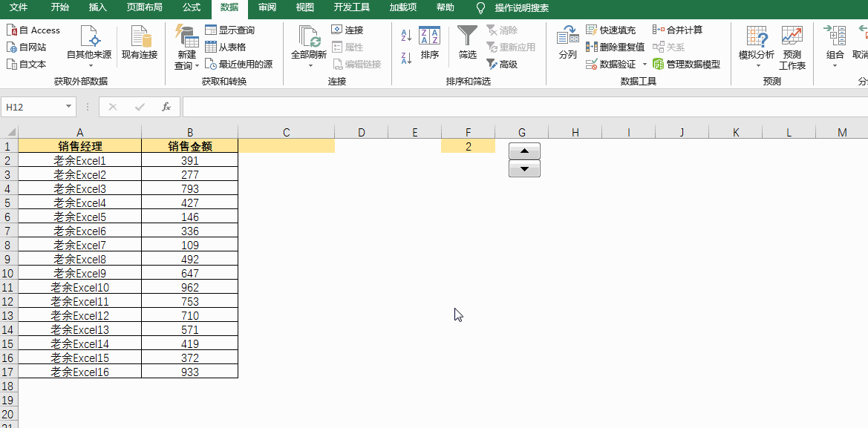Switch to Page Layout (页面布局) tab
The width and height of the screenshot is (868, 428).
[145, 7]
